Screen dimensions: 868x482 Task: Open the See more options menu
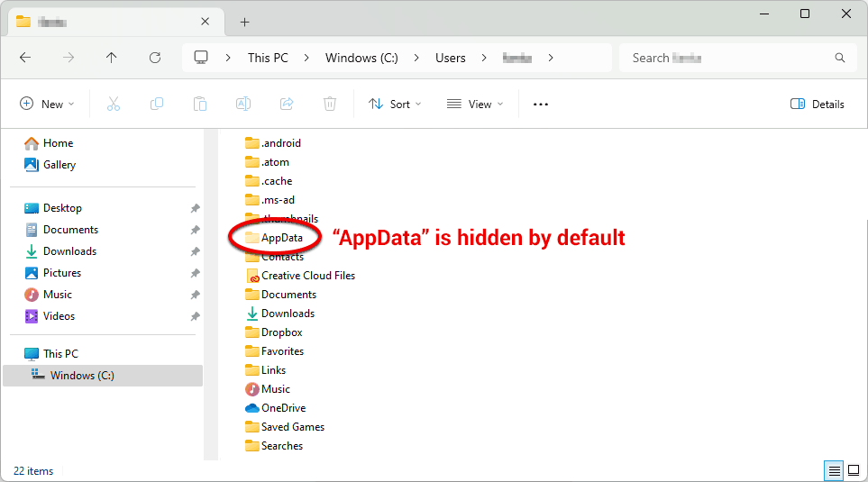coord(541,105)
